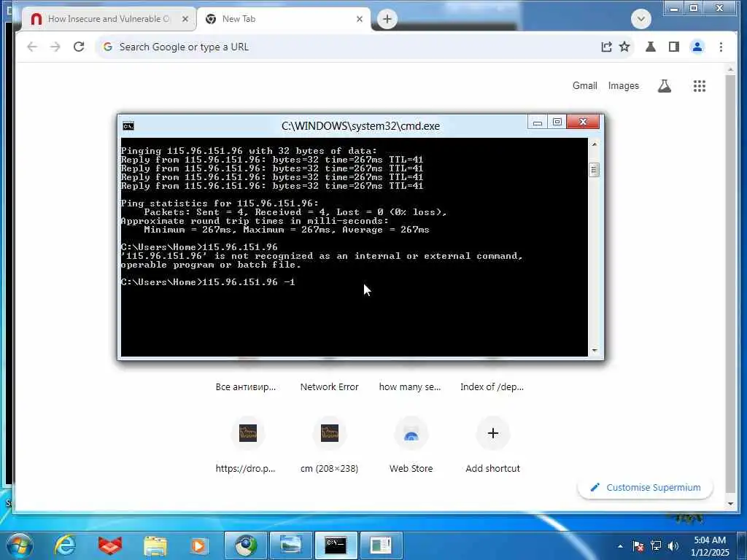This screenshot has height=560, width=747.
Task: Close the New Tab tab
Action: coord(360,19)
